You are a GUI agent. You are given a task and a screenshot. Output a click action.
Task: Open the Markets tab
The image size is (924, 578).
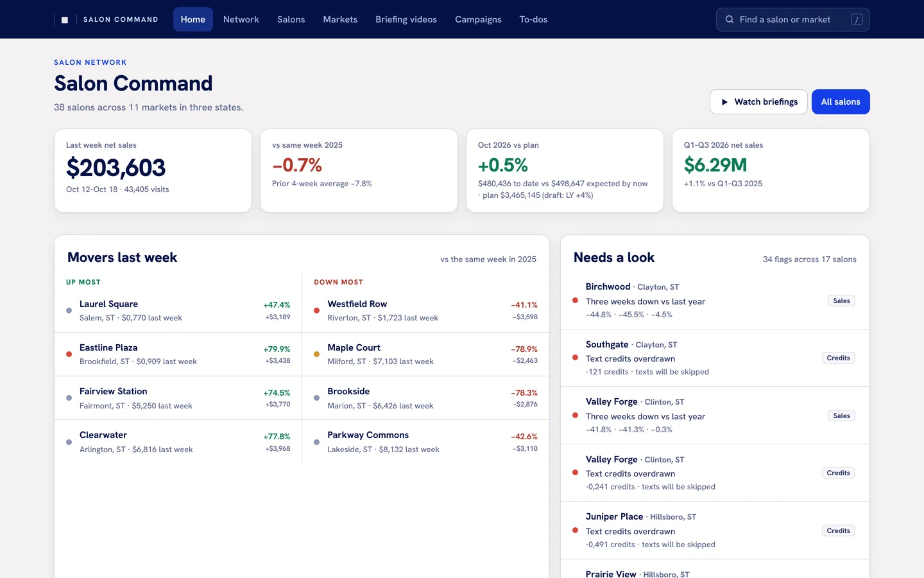(340, 19)
